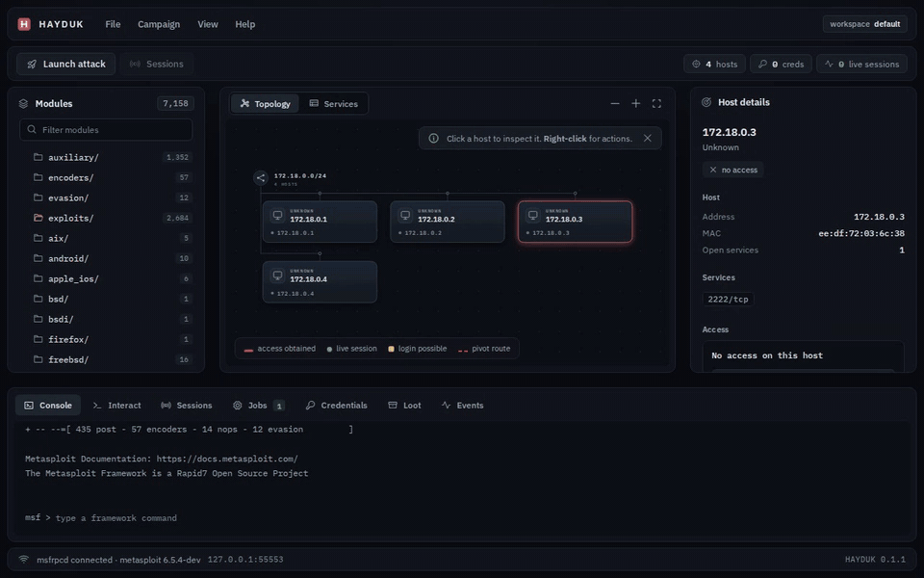Click the info icon in the hint banner
Screen dimensions: 924x578
(x=434, y=138)
